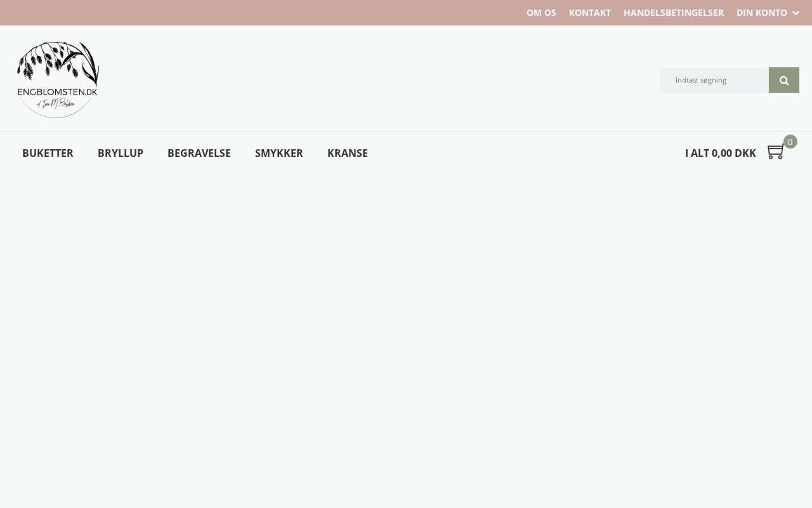This screenshot has height=508, width=812.
Task: Open the Om Os page
Action: coord(541,13)
